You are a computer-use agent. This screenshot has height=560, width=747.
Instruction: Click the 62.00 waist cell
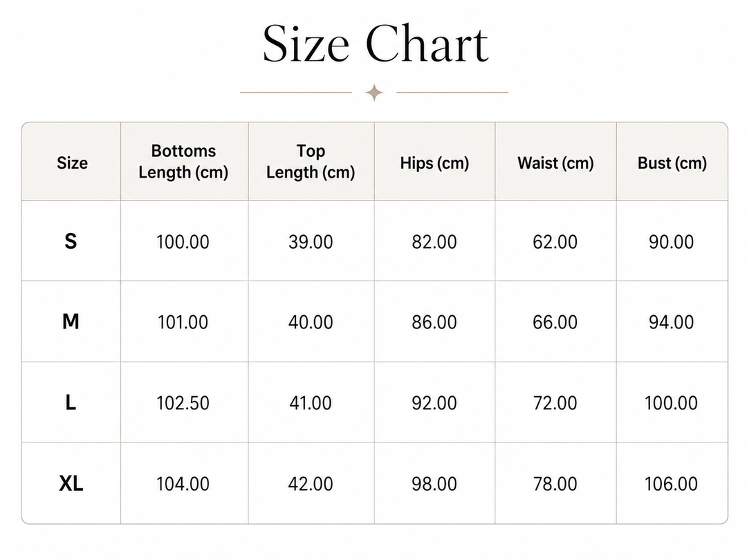(x=555, y=242)
